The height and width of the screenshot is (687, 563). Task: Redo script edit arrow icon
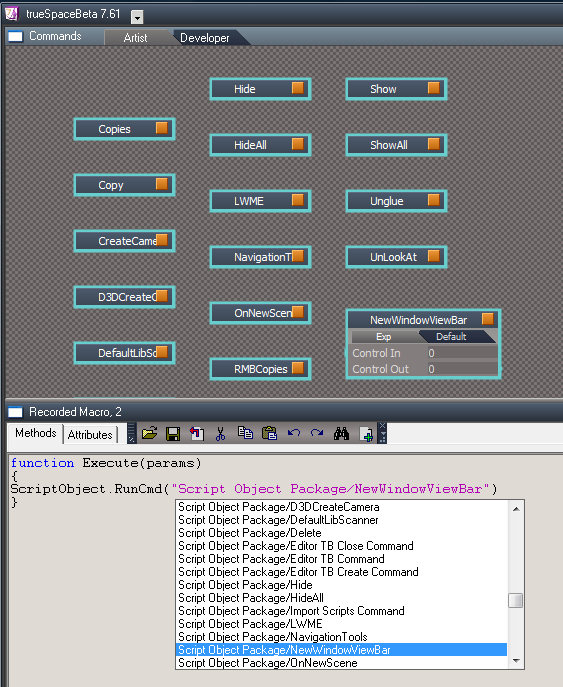click(x=317, y=433)
